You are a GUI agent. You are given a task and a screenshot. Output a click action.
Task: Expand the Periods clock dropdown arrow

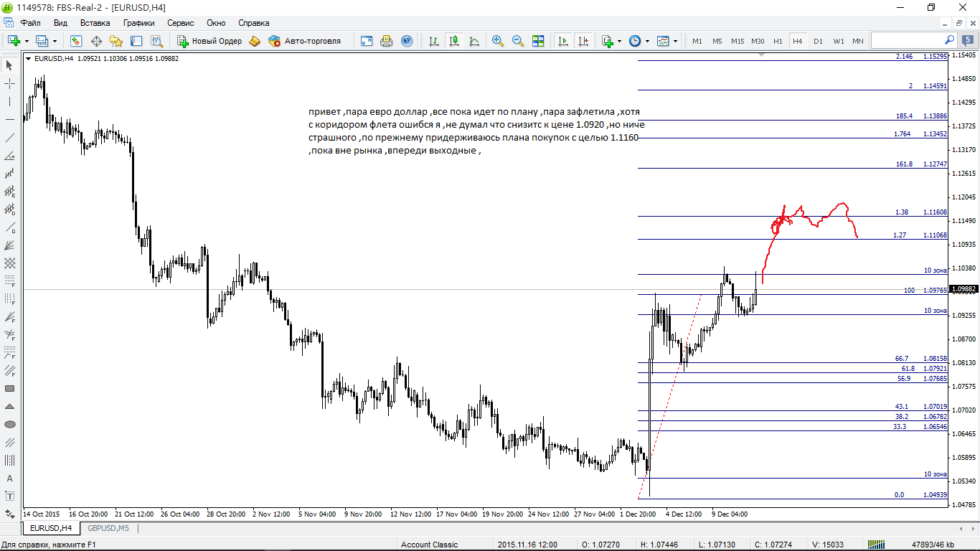(x=647, y=41)
